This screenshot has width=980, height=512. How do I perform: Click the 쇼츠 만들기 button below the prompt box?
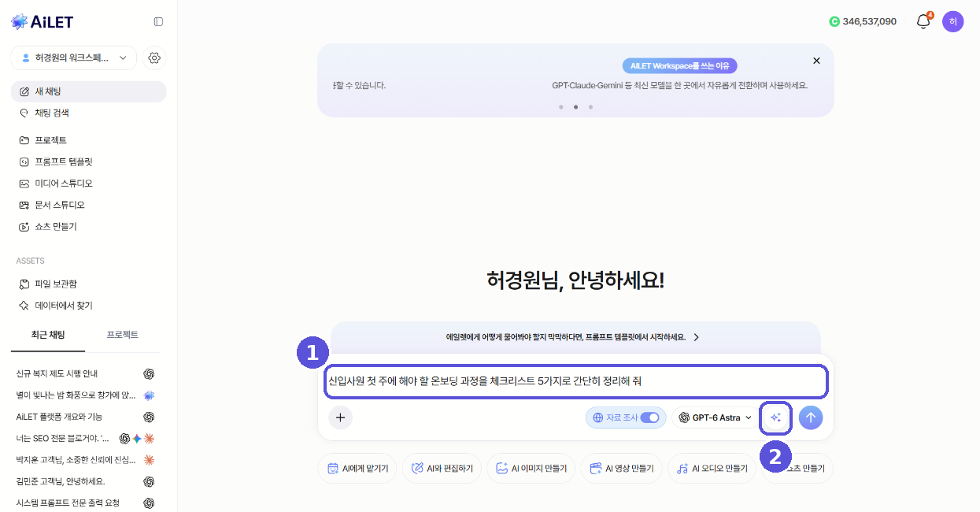pyautogui.click(x=797, y=468)
